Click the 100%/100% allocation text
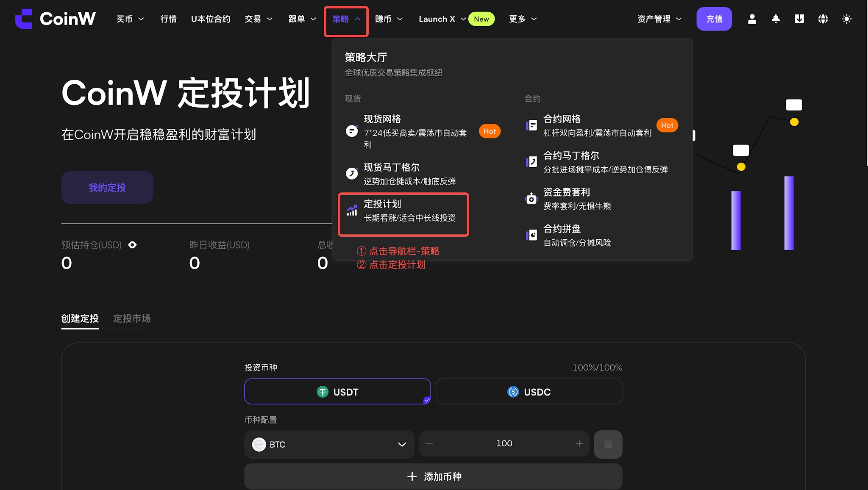The width and height of the screenshot is (868, 490). coord(597,368)
